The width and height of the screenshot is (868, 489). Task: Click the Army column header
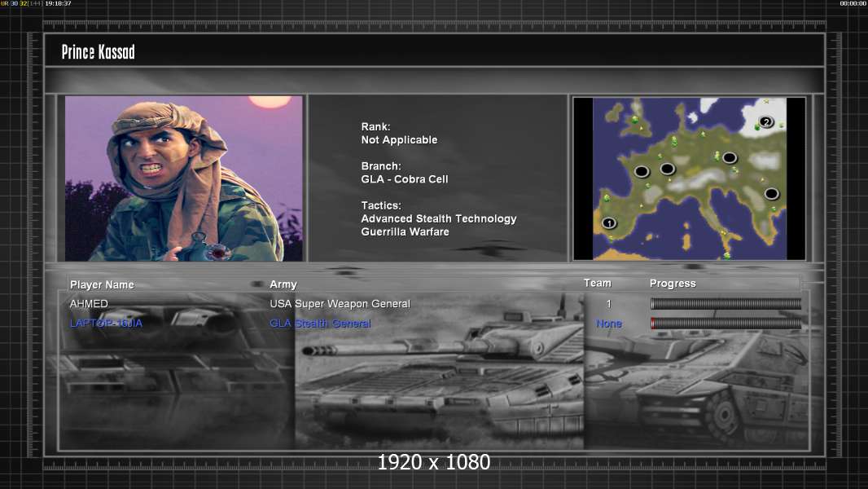coord(283,284)
